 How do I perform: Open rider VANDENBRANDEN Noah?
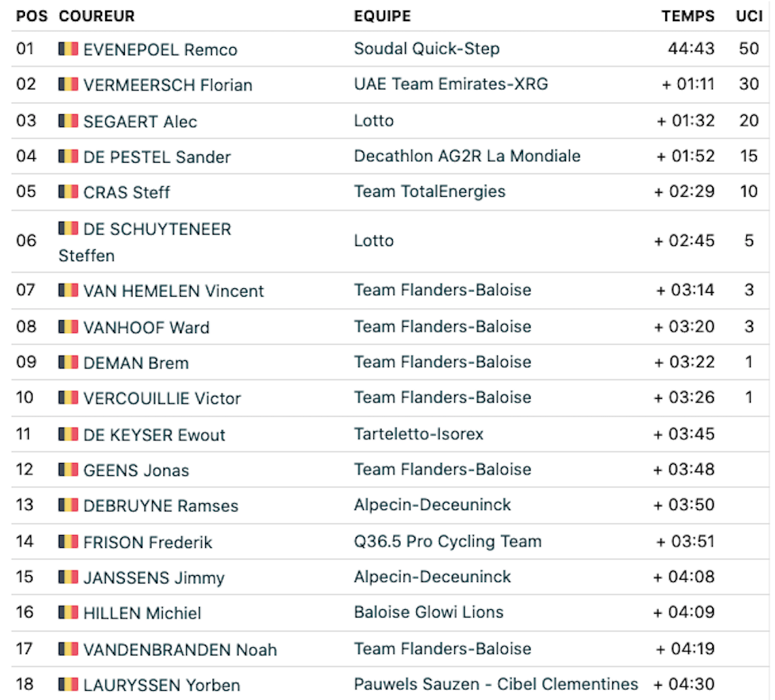coord(180,649)
